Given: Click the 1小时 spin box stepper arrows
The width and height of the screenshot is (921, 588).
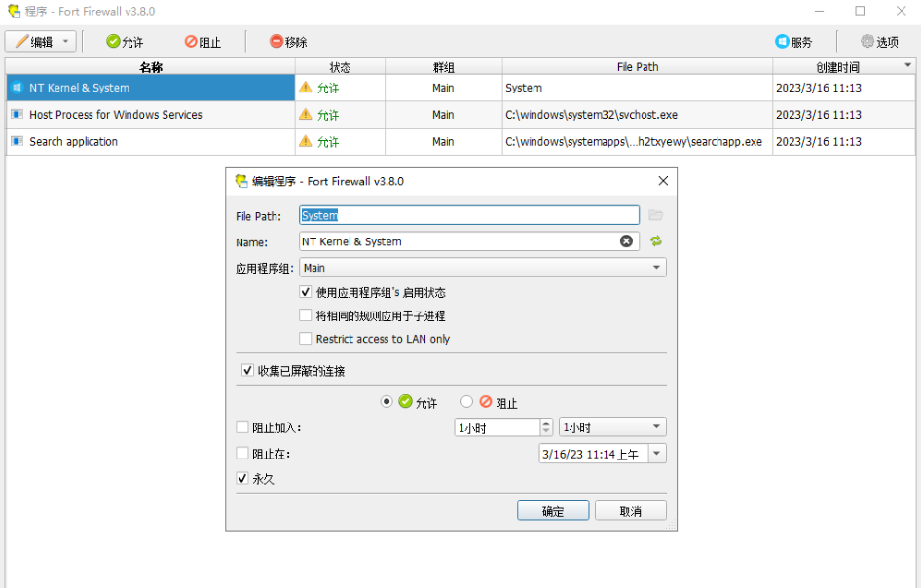Looking at the screenshot, I should pyautogui.click(x=546, y=427).
